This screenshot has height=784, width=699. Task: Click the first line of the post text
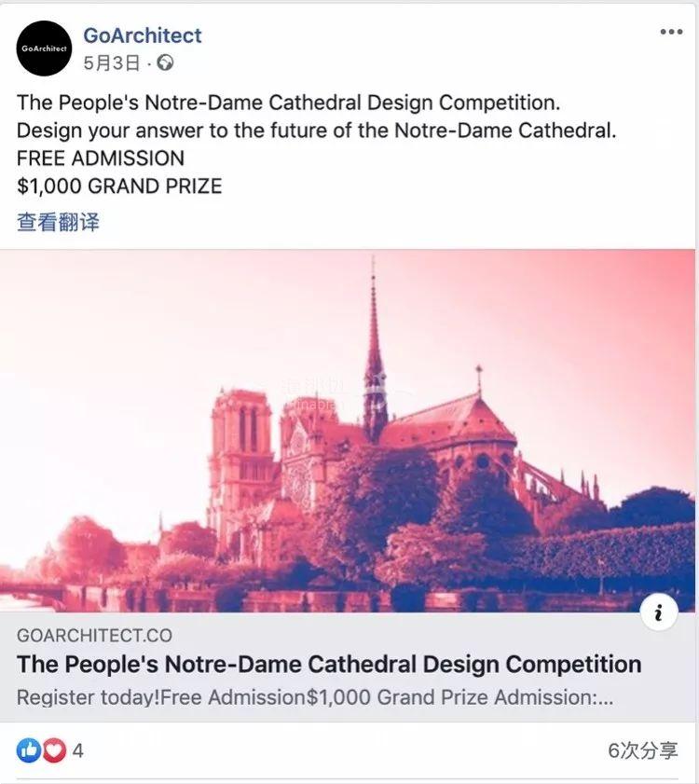[x=289, y=103]
